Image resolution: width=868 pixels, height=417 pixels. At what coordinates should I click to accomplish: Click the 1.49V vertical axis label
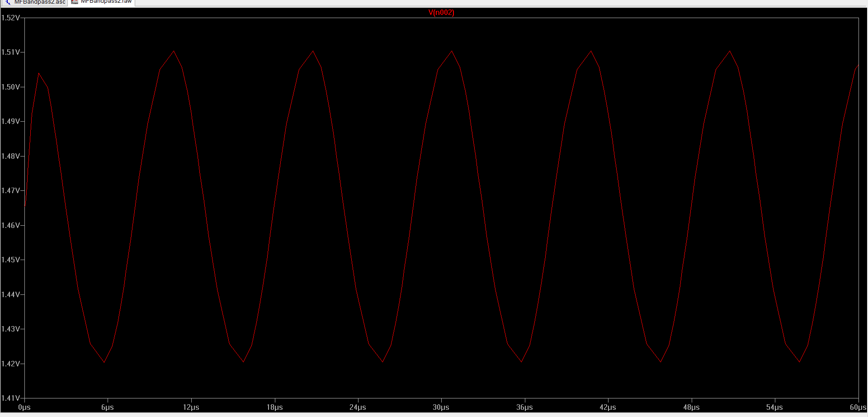pos(11,121)
